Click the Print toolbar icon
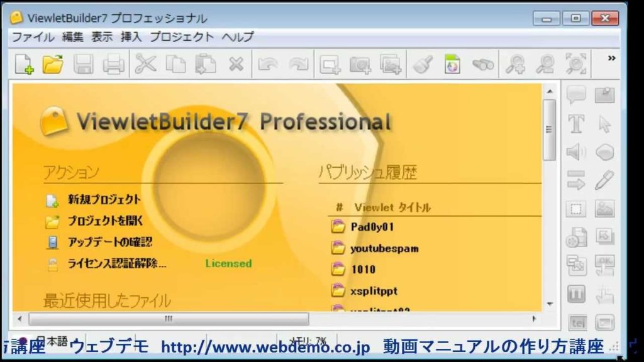 pyautogui.click(x=113, y=65)
